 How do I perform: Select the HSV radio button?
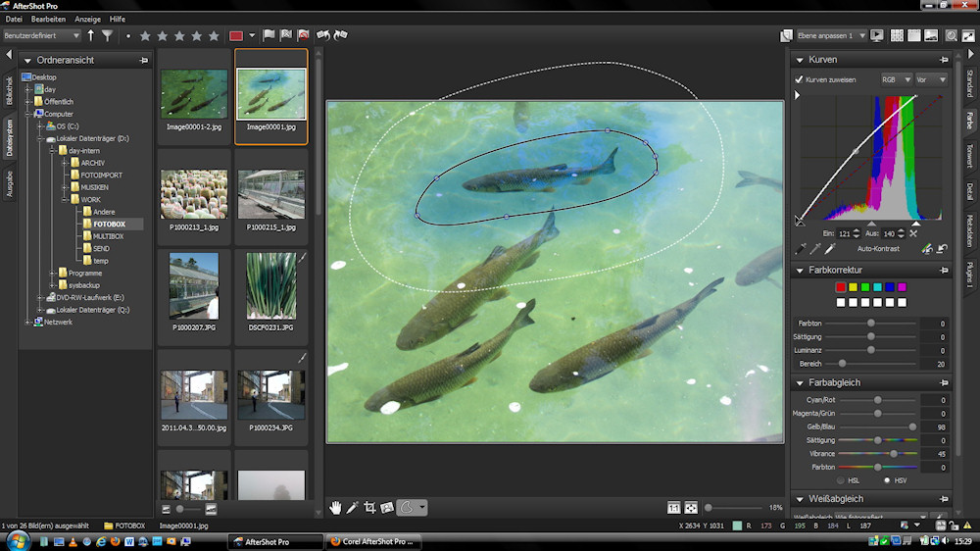[887, 480]
